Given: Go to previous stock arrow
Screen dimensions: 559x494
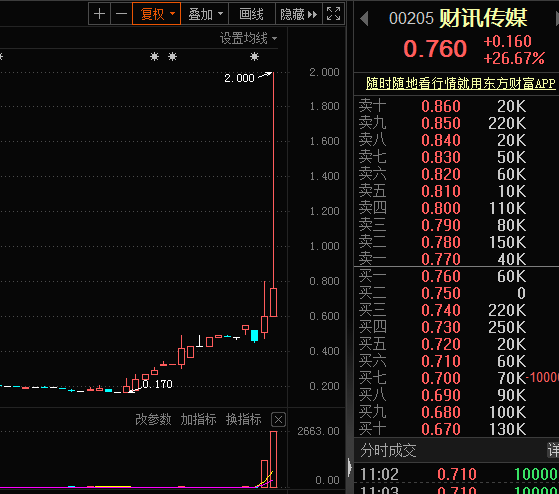Looking at the screenshot, I should click(x=364, y=19).
